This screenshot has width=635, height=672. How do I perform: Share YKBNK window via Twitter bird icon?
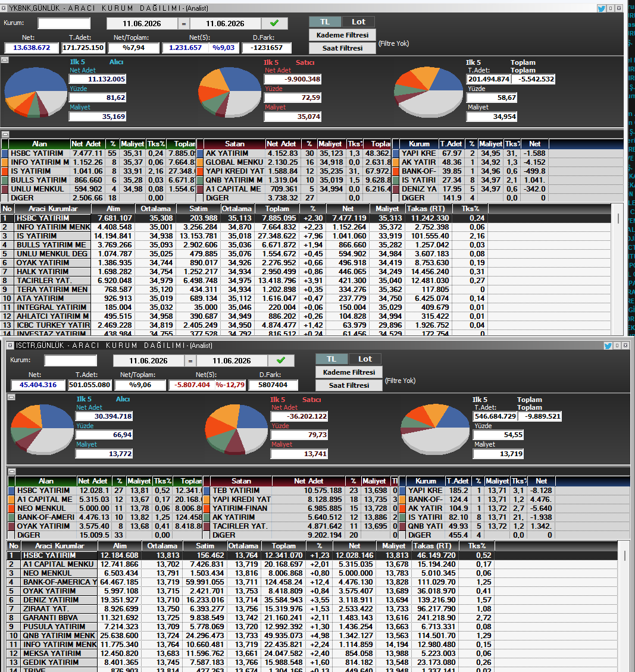601,8
